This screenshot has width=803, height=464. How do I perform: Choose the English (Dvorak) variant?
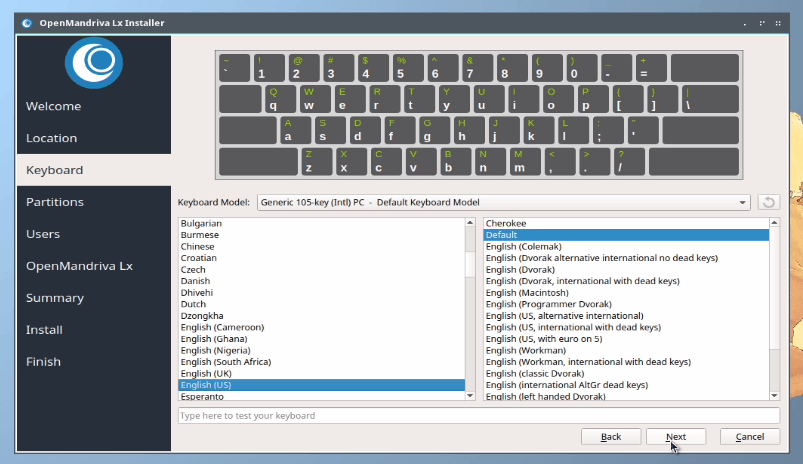626,269
